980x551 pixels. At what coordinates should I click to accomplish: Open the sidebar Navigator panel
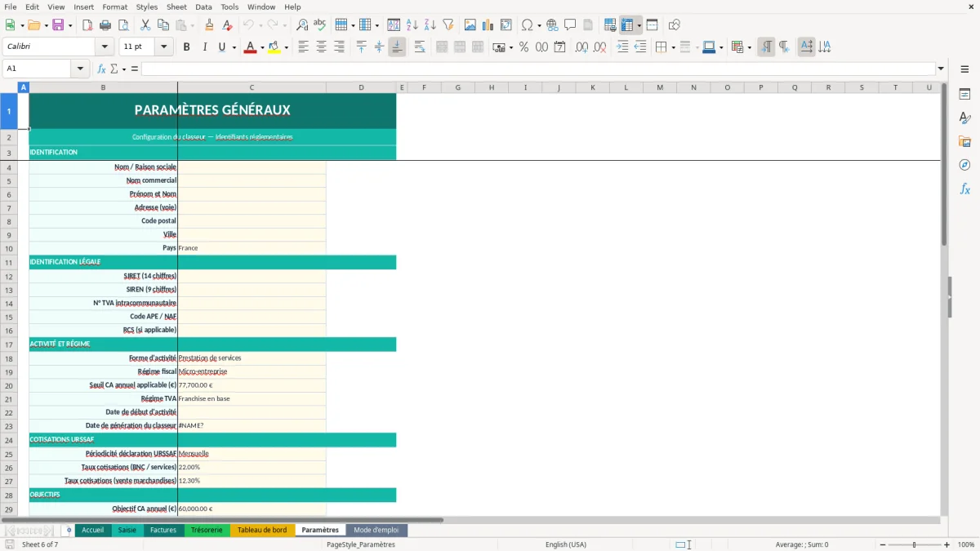[964, 165]
